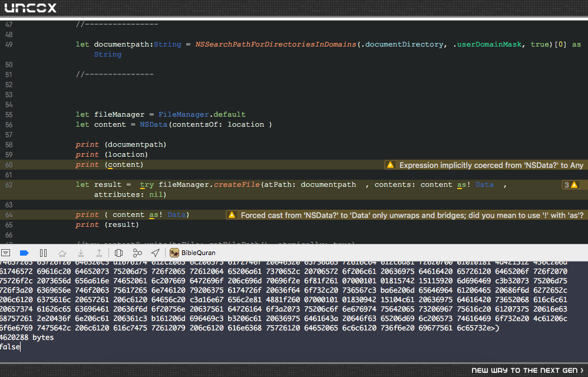Screen dimensions: 588x377
Task: Click the Step Over debug button
Action: [62, 253]
